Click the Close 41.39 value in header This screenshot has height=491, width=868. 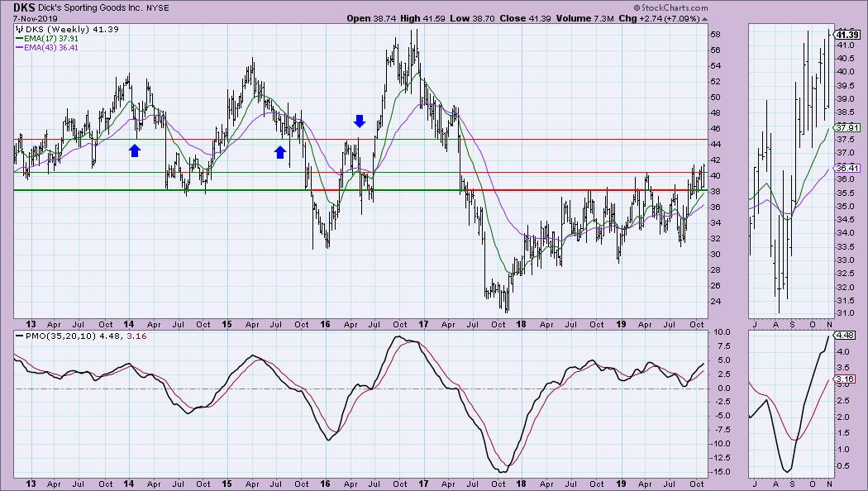pos(525,18)
